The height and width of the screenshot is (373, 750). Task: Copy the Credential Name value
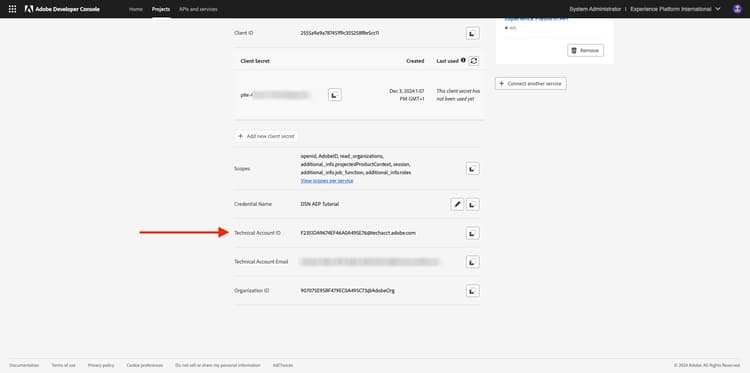pos(473,204)
